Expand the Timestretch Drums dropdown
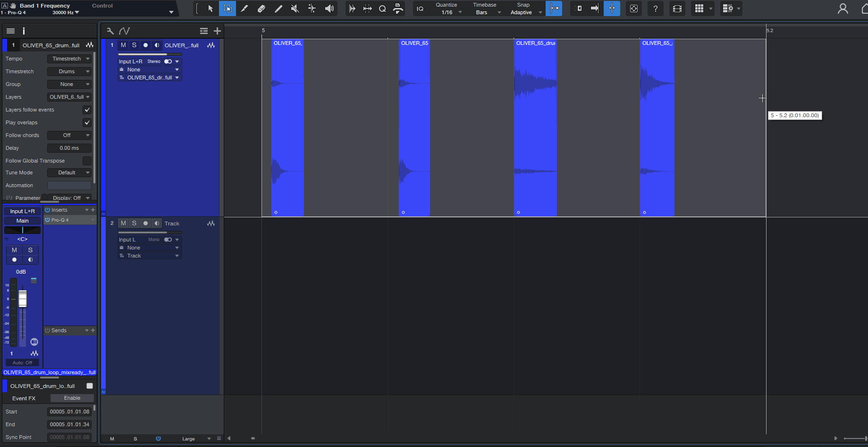This screenshot has width=868, height=447. (69, 71)
